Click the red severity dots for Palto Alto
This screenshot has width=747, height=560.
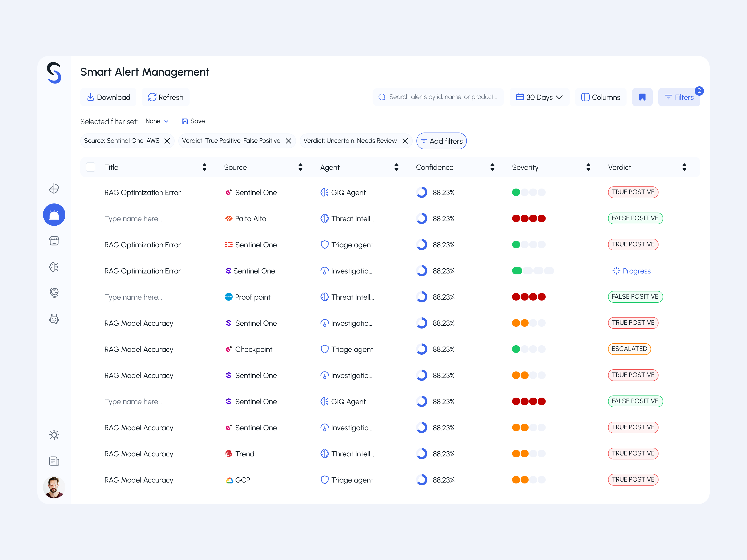pyautogui.click(x=529, y=218)
